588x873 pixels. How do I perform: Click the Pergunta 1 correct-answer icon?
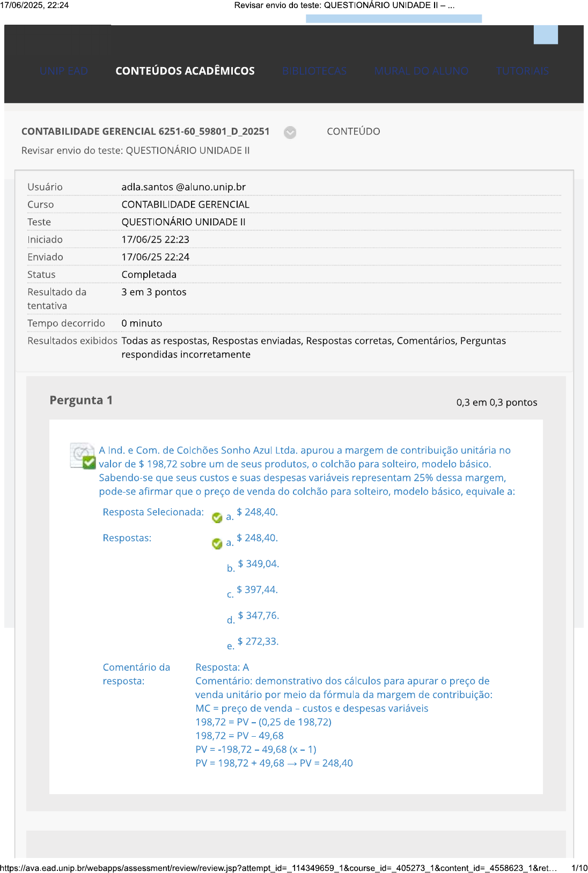pyautogui.click(x=83, y=456)
